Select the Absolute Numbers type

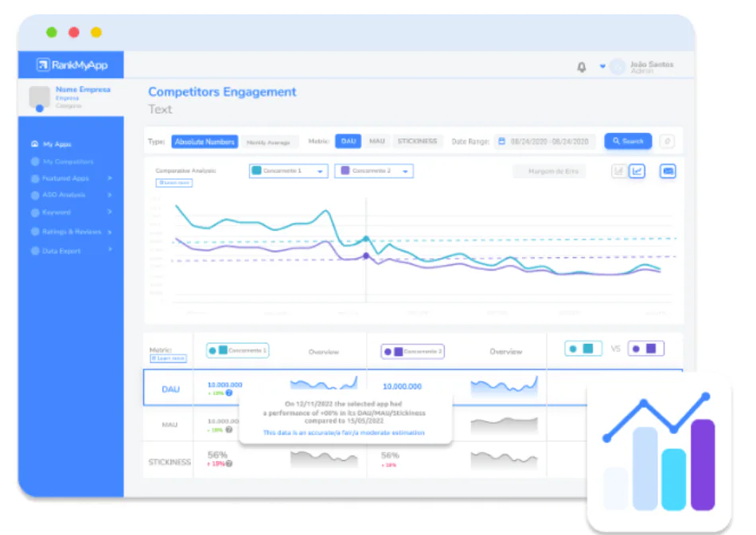(x=205, y=142)
